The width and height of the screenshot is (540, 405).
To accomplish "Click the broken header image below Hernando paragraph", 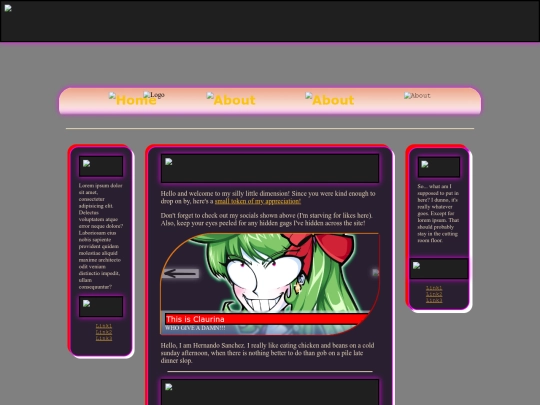I will point(270,392).
